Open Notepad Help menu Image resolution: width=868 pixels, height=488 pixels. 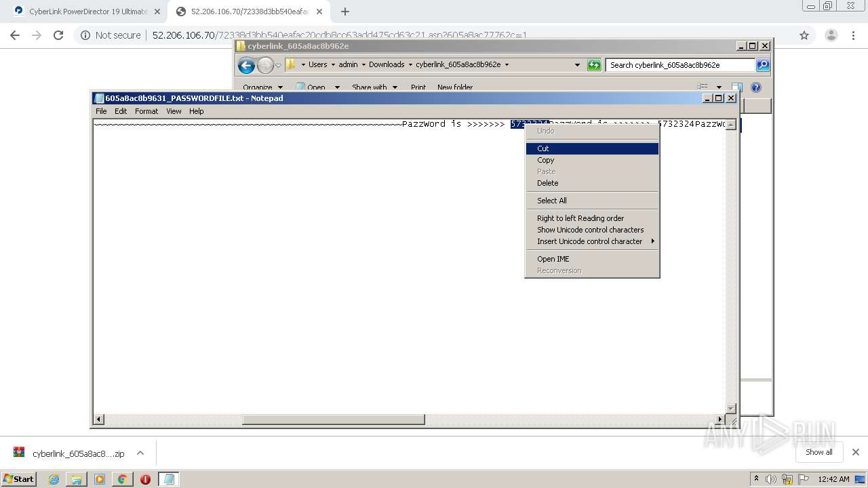[197, 111]
